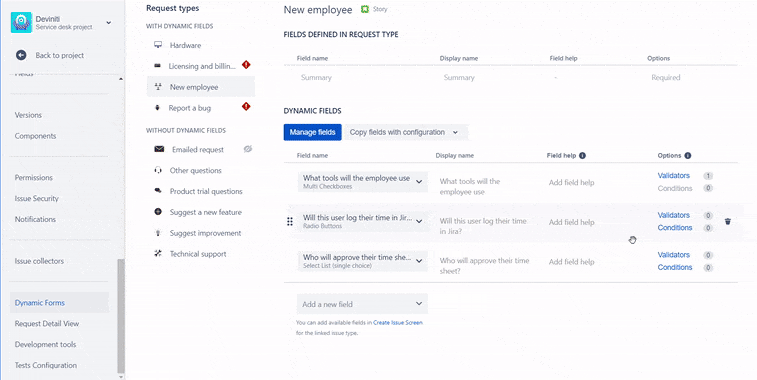The width and height of the screenshot is (757, 380).
Task: Click the 'Required' option text for Summary
Action: click(666, 77)
